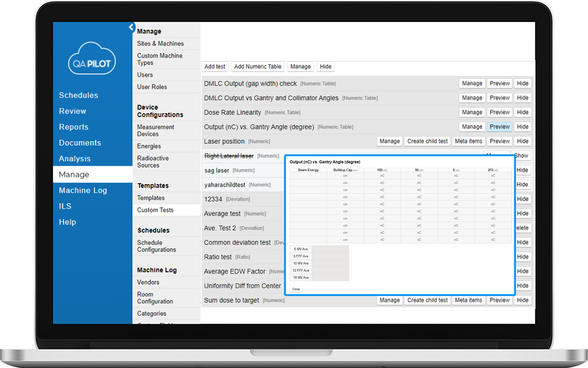Show the Right Lateral laser test
The height and width of the screenshot is (368, 588).
point(521,155)
